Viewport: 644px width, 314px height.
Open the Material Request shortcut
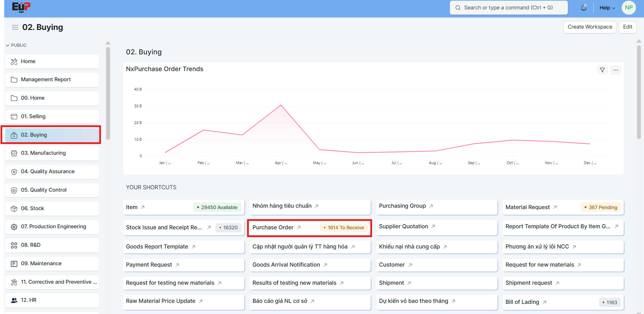pyautogui.click(x=527, y=207)
